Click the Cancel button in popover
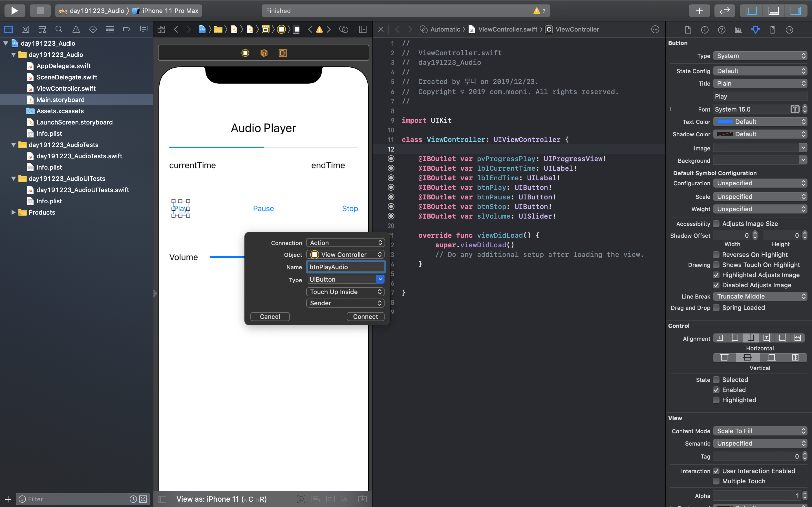This screenshot has height=507, width=812. [x=270, y=317]
